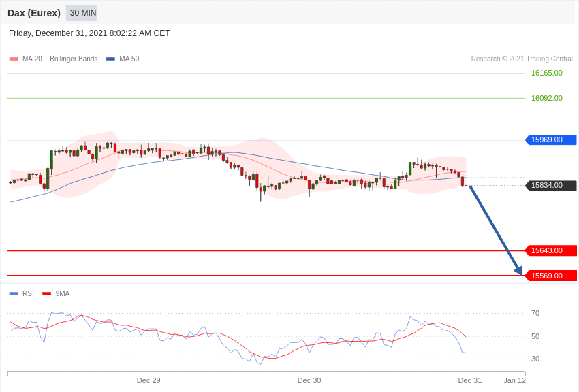
Task: Click the Dec 29 axis label
Action: [148, 381]
